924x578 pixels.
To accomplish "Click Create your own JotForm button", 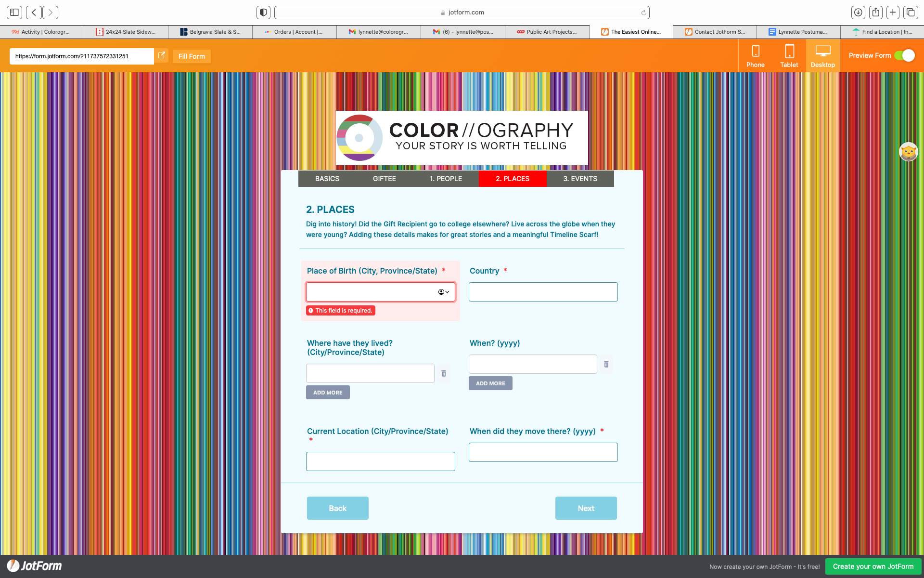I will (x=873, y=566).
